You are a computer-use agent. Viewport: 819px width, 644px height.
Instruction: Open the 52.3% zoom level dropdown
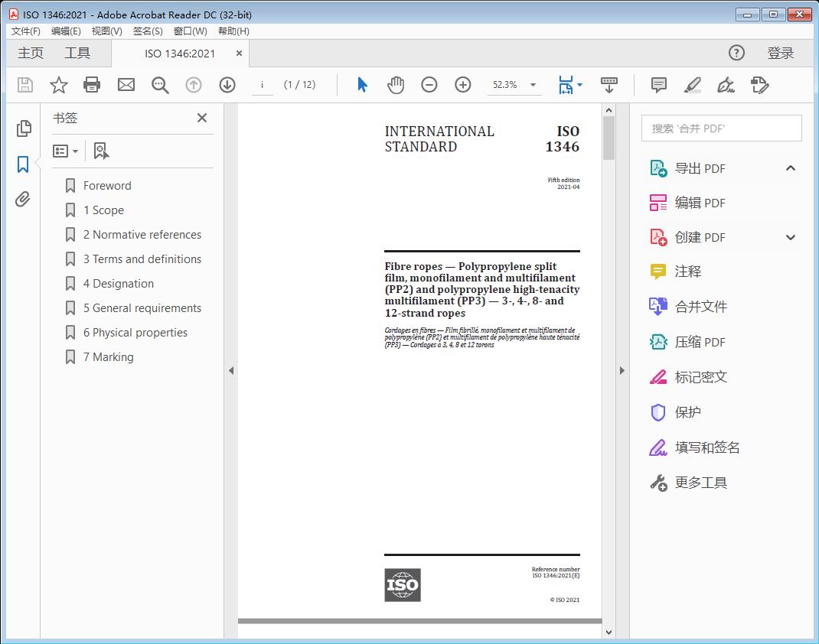(x=533, y=85)
